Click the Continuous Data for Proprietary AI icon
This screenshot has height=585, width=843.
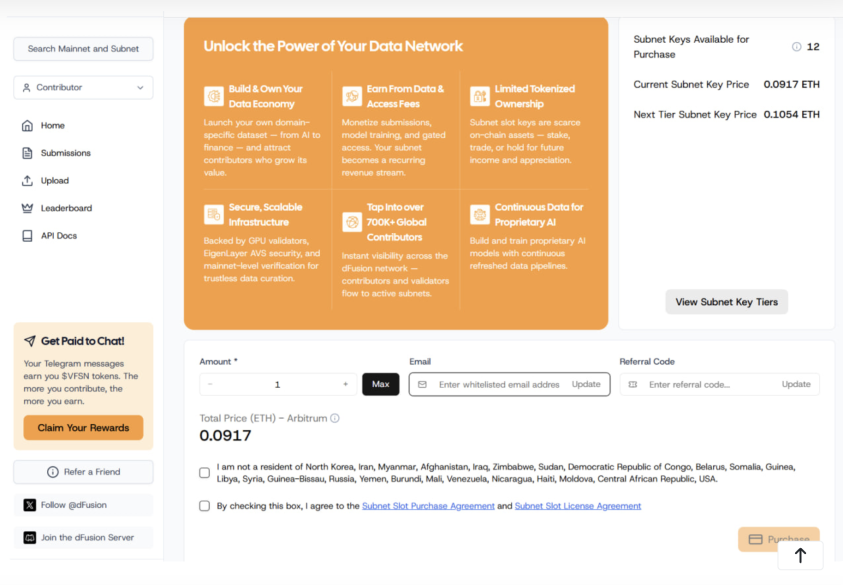pyautogui.click(x=480, y=214)
